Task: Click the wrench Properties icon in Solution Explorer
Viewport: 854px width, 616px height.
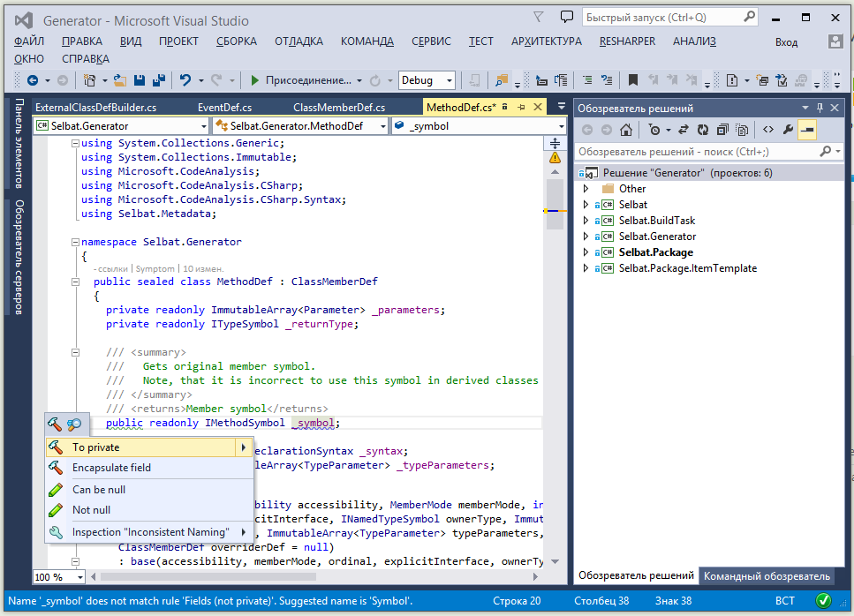Action: (x=788, y=130)
